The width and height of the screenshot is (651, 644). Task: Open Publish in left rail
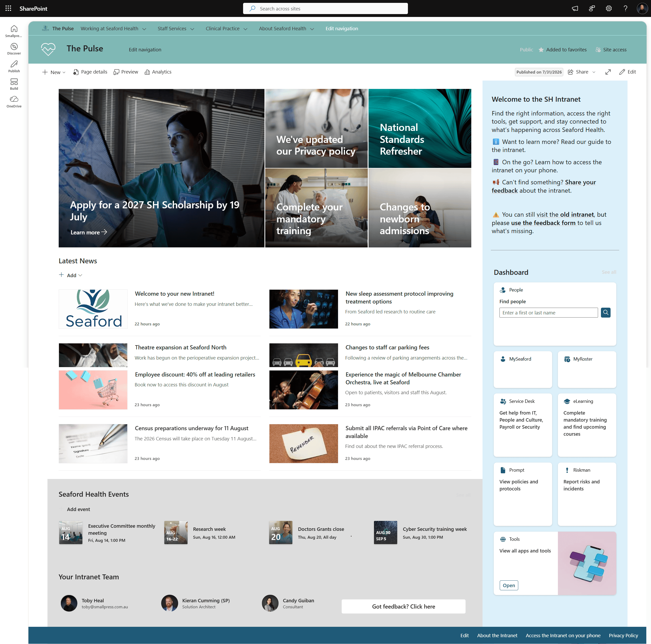point(14,66)
